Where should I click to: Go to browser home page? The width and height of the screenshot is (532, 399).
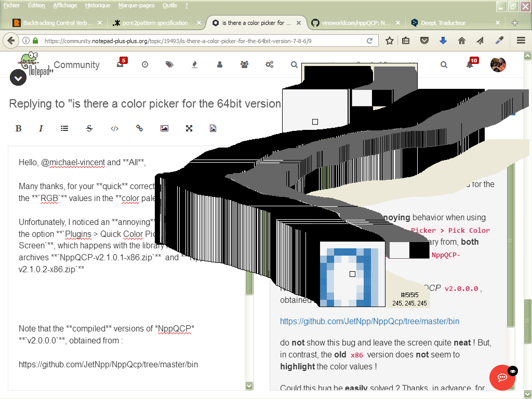pyautogui.click(x=462, y=41)
